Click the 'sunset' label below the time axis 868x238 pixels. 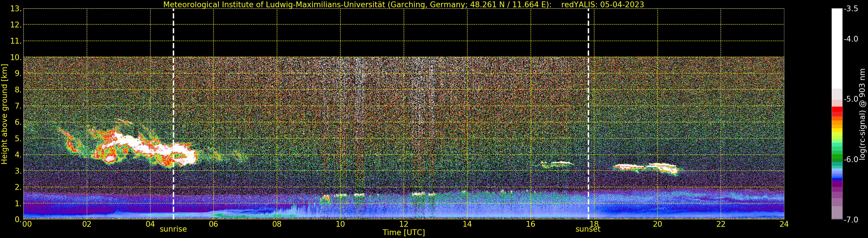pos(588,229)
